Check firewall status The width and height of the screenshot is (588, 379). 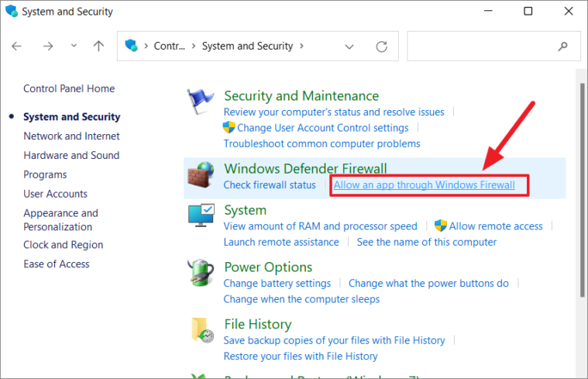pyautogui.click(x=270, y=184)
